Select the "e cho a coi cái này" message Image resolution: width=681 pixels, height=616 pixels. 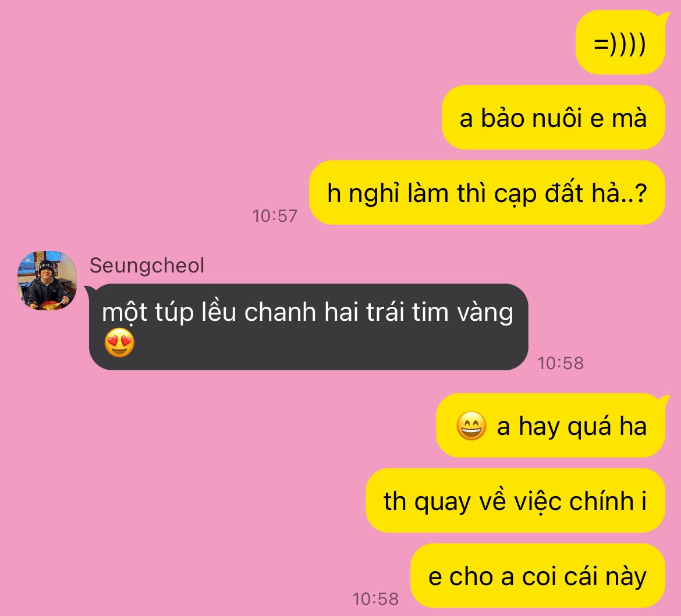tap(538, 576)
